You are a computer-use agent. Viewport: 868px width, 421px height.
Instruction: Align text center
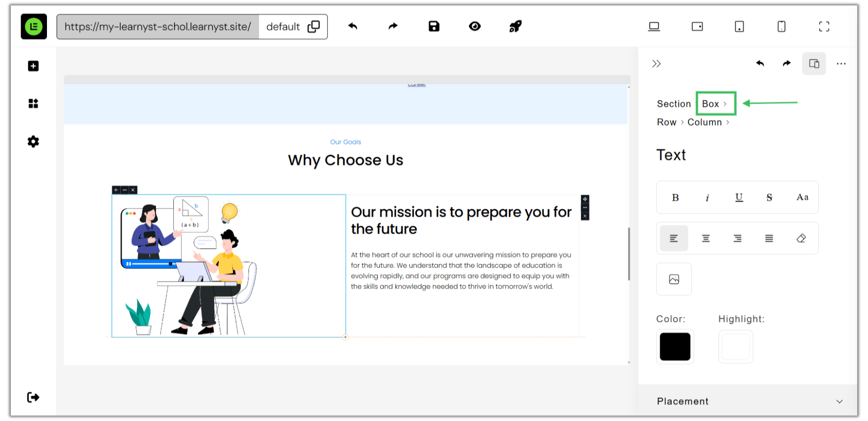705,238
